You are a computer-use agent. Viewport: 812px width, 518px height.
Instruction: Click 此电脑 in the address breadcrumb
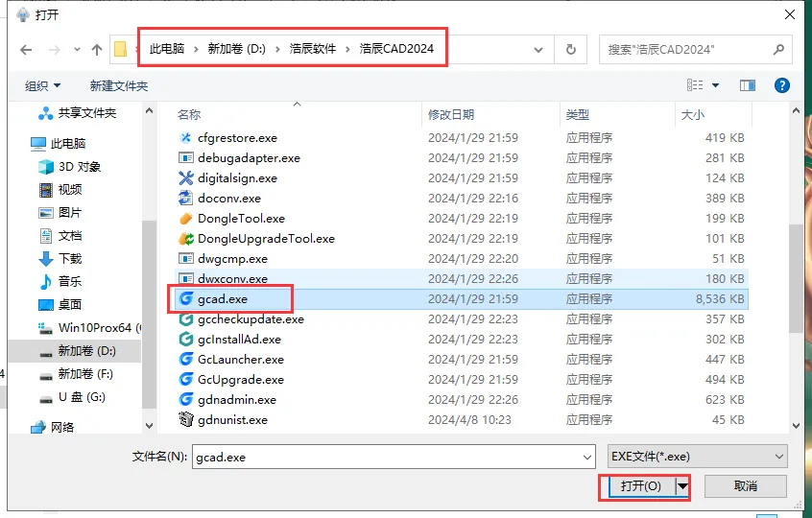pyautogui.click(x=167, y=49)
